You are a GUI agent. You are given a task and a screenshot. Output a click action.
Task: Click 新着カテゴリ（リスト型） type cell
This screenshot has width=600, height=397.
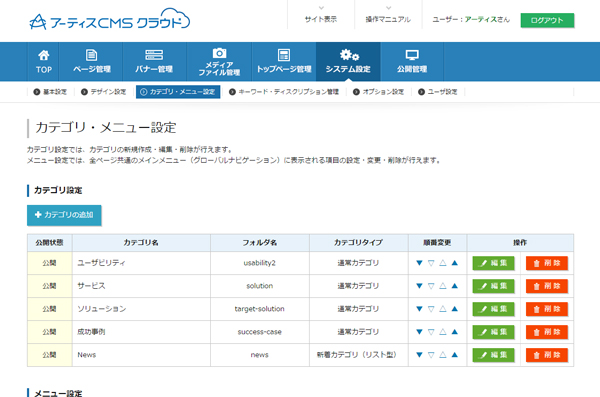click(359, 355)
